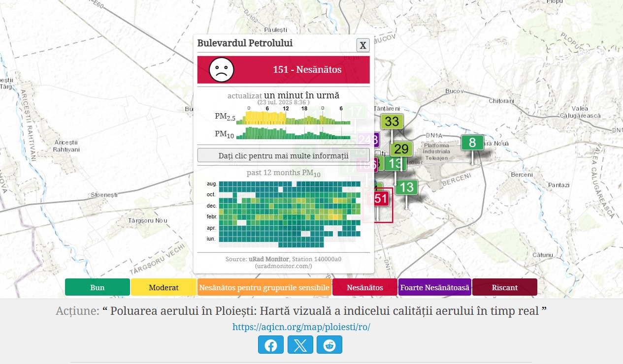
Task: Open the aqicn.org Ploiești map link
Action: [301, 327]
